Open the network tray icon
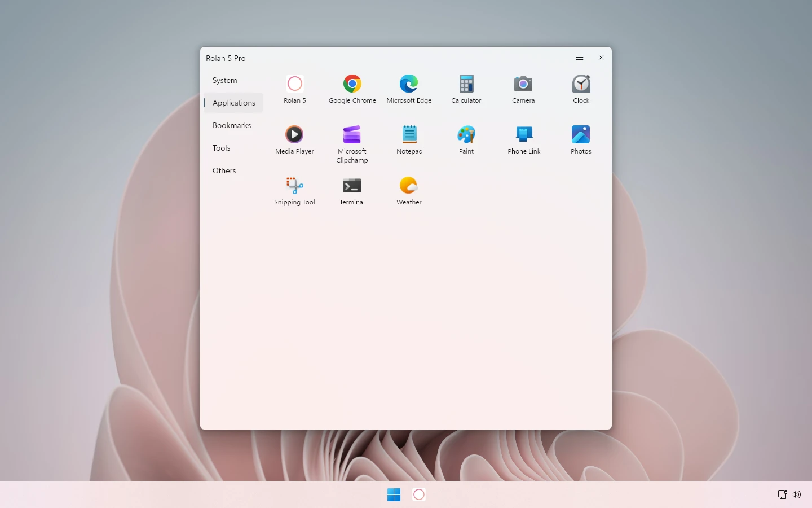Image resolution: width=812 pixels, height=508 pixels. click(782, 494)
